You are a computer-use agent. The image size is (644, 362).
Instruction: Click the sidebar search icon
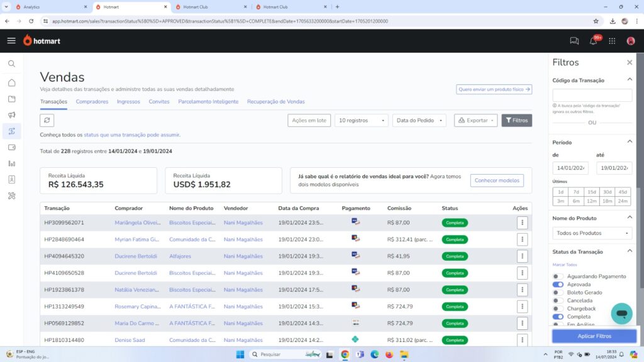[x=11, y=63]
